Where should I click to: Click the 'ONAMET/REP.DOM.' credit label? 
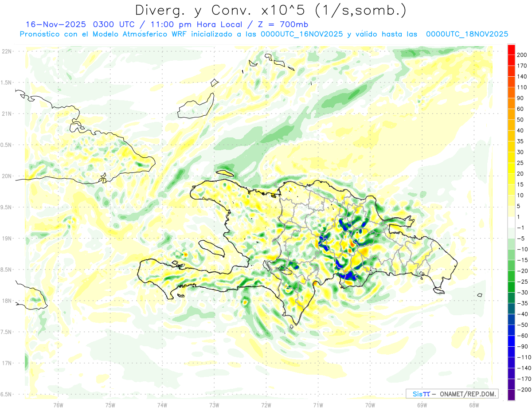[468, 394]
